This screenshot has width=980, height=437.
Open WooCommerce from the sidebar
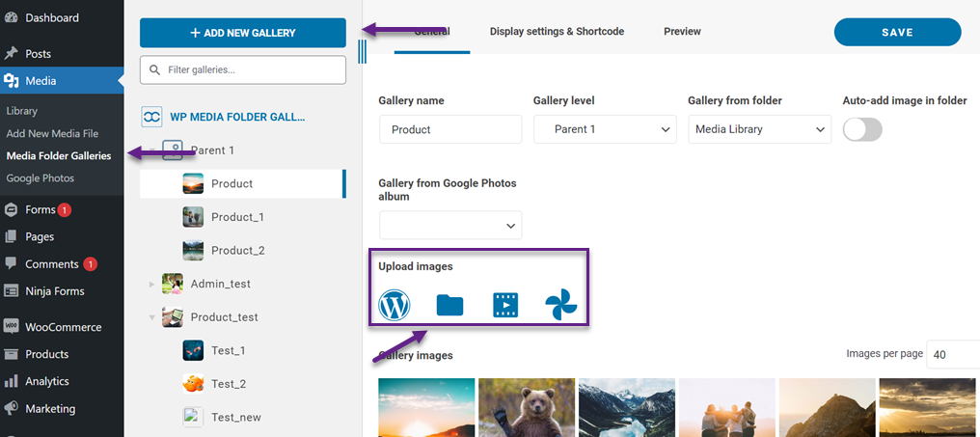pos(62,327)
